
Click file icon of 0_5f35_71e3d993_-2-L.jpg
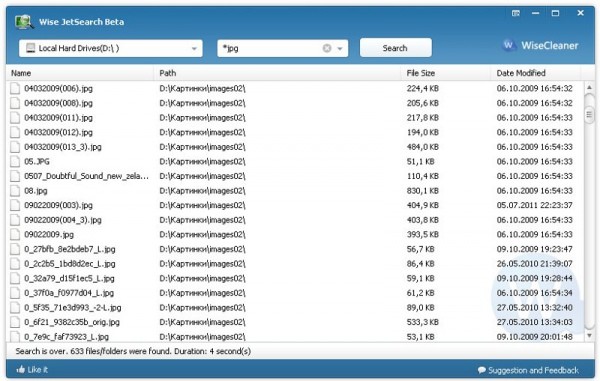pyautogui.click(x=15, y=308)
